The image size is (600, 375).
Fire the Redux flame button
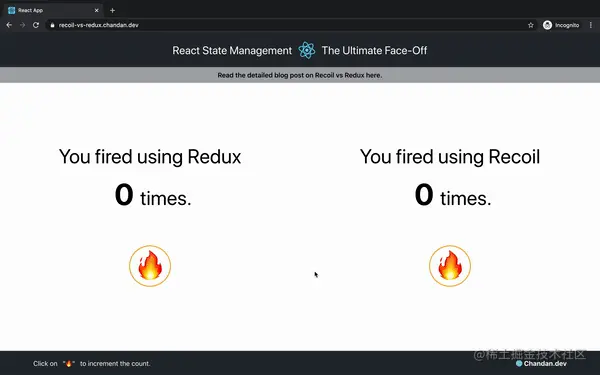point(150,266)
